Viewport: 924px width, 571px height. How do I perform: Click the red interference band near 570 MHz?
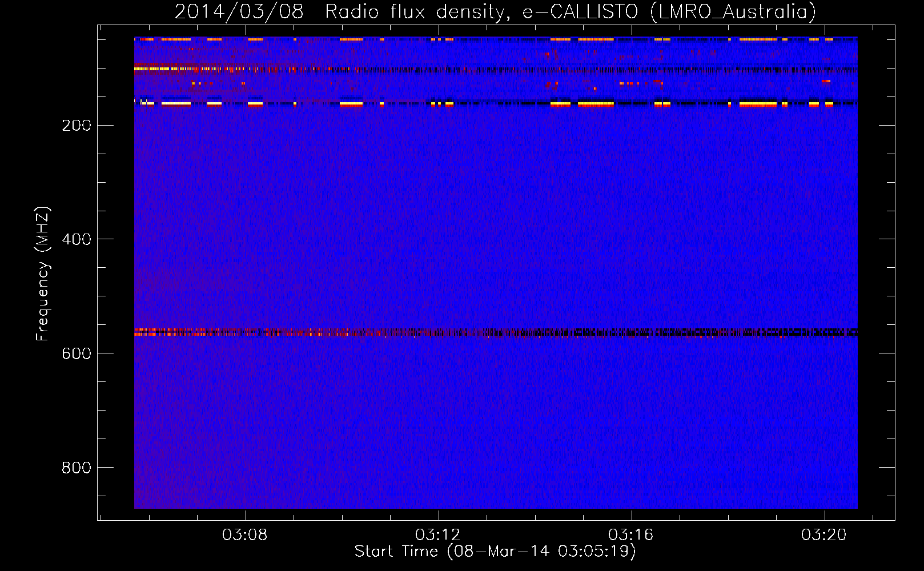pos(496,332)
